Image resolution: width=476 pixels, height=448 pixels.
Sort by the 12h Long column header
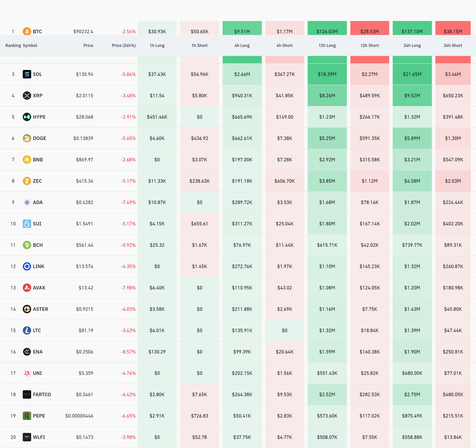(327, 45)
